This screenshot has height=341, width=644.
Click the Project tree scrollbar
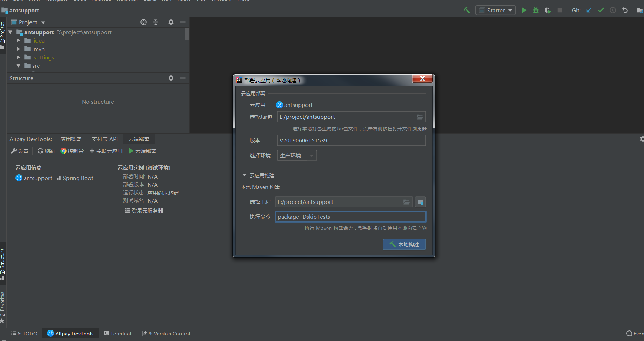click(x=187, y=34)
